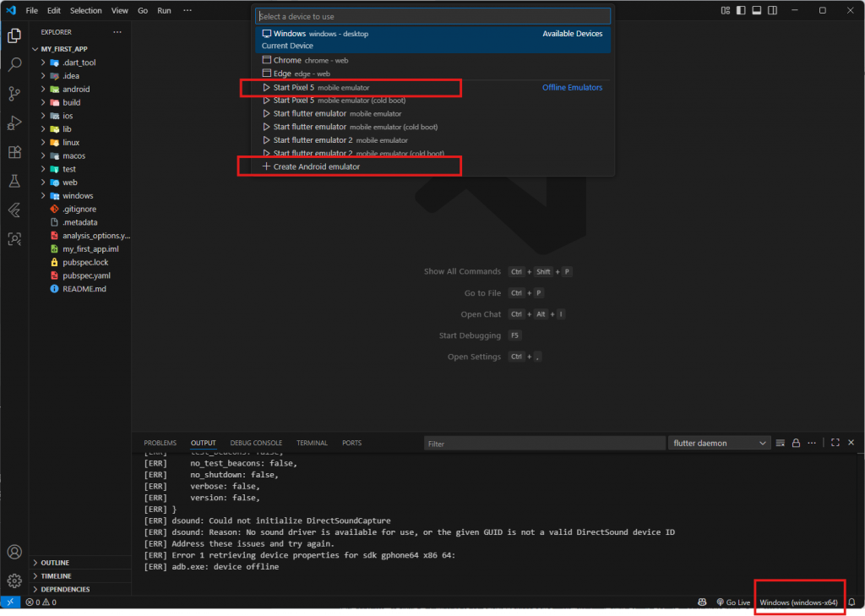Toggle the primary sidebar layout icon
The width and height of the screenshot is (865, 616).
(x=741, y=10)
